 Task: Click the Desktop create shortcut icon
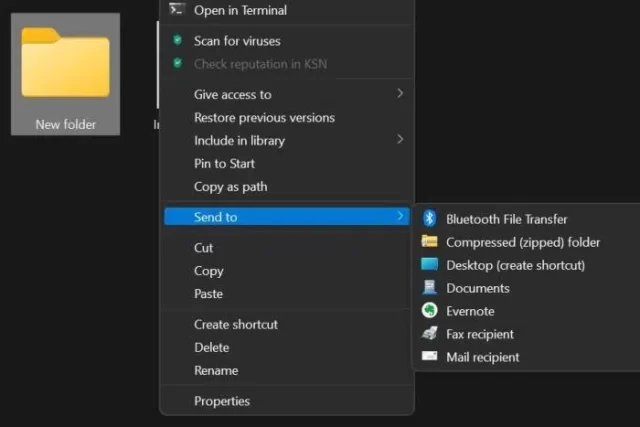coord(429,264)
